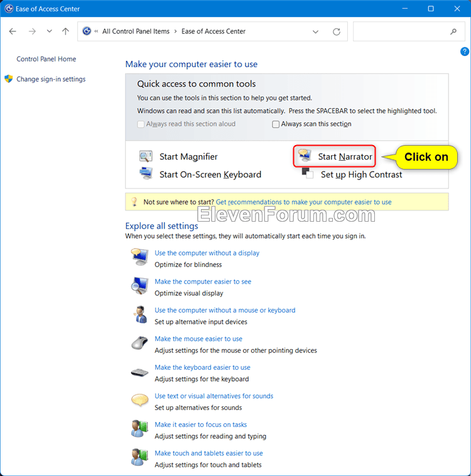Click 'Optimize for blindness' text

pos(188,265)
